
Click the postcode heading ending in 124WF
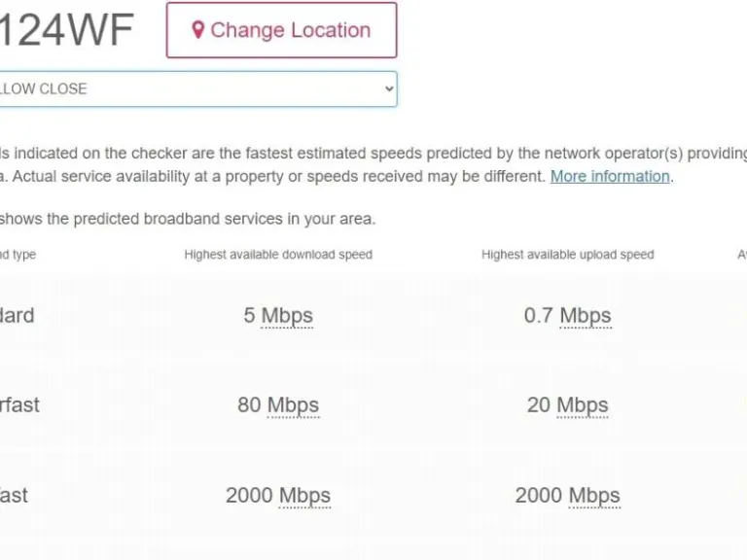pyautogui.click(x=66, y=31)
